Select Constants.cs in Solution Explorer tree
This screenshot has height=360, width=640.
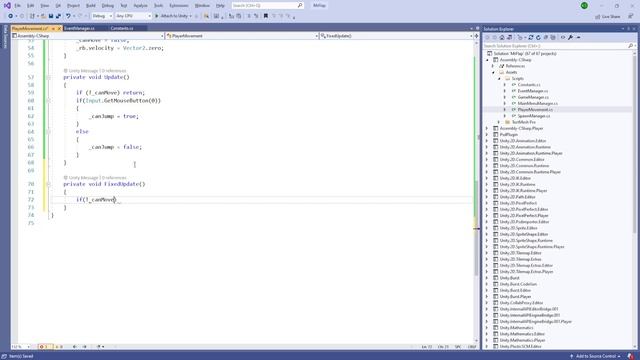pos(529,84)
